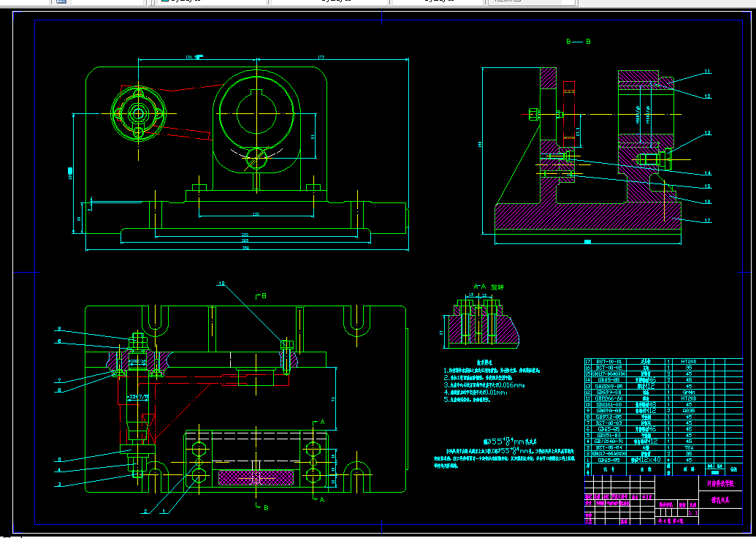Select the 1:1 scale value

pos(693,512)
